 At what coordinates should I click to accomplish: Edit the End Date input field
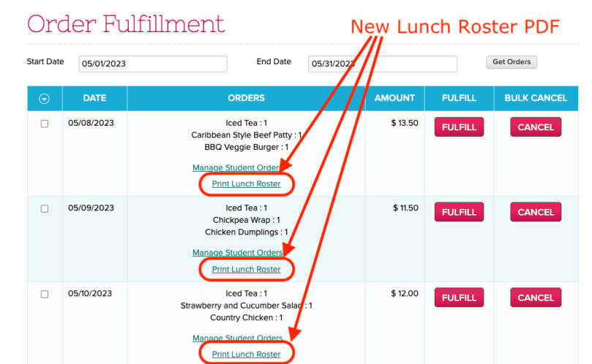383,64
